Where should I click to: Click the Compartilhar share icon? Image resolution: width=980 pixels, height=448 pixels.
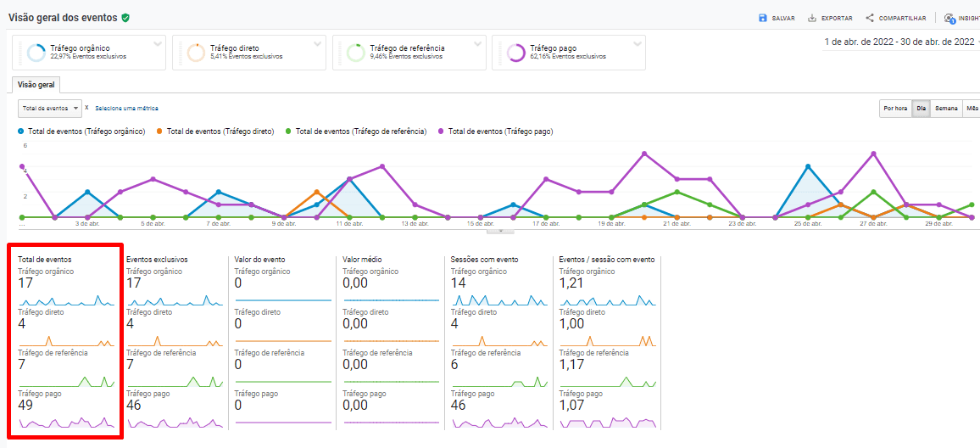[x=870, y=18]
